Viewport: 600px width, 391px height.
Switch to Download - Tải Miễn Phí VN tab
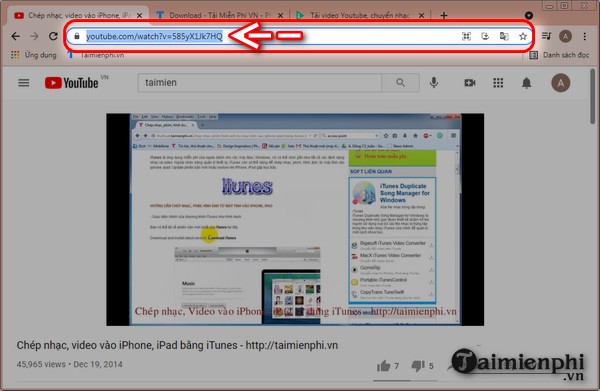(x=219, y=15)
